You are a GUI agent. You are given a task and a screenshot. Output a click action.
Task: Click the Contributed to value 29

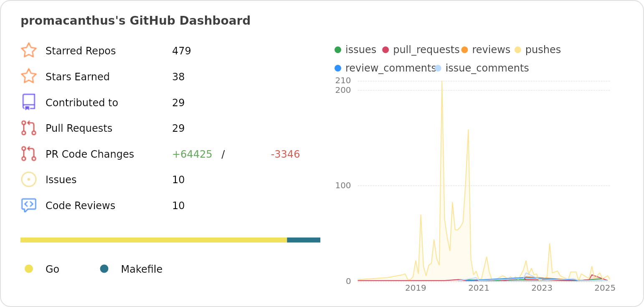point(178,103)
